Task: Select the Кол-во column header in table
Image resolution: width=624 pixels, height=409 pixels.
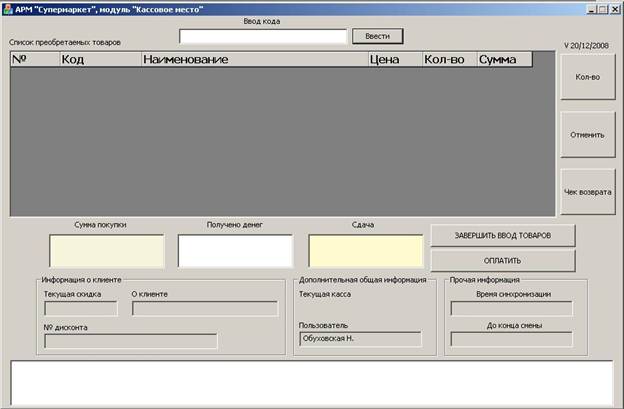Action: [x=450, y=59]
